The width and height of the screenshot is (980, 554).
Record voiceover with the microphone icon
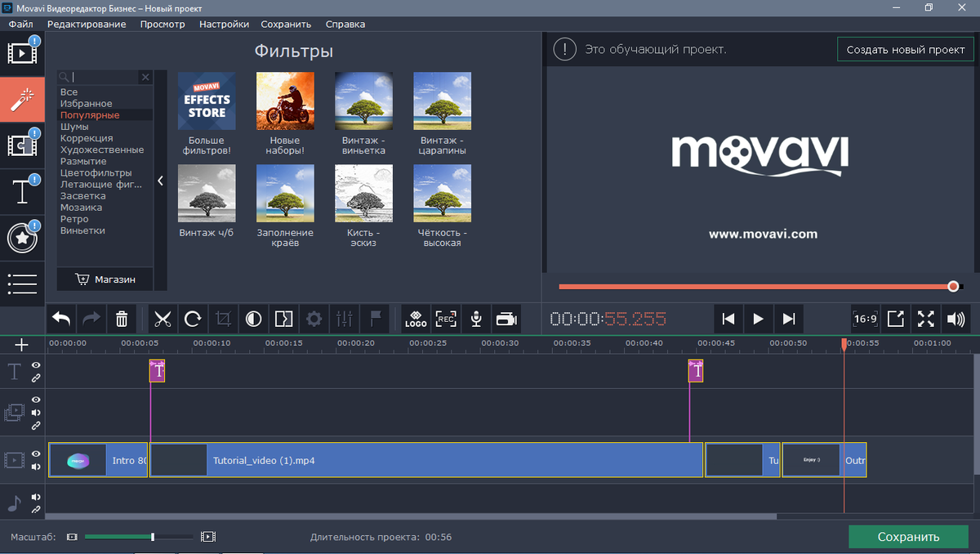(476, 319)
